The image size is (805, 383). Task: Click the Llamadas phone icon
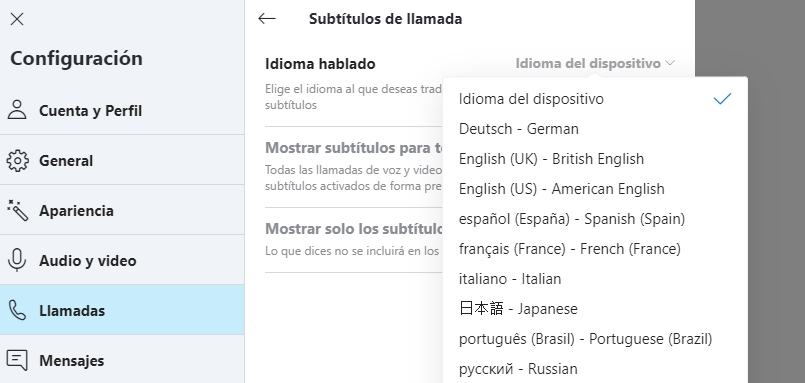pyautogui.click(x=17, y=310)
